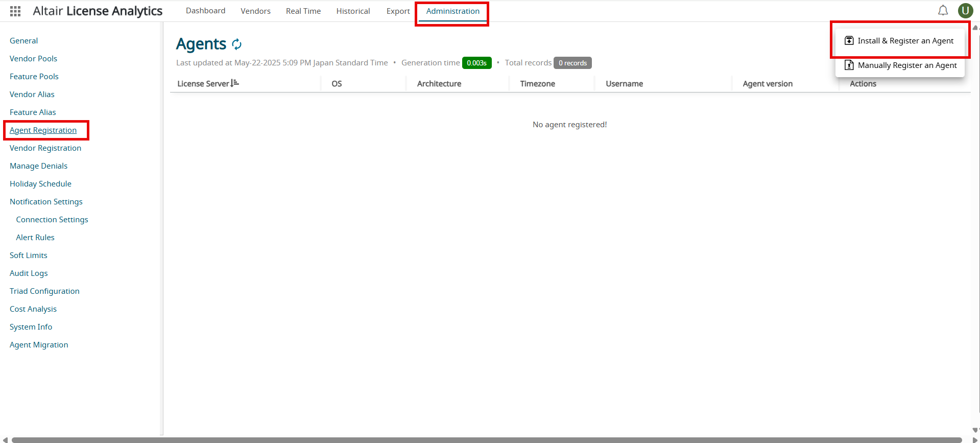Image resolution: width=980 pixels, height=443 pixels.
Task: Toggle sort icon on License Server column
Action: 234,83
